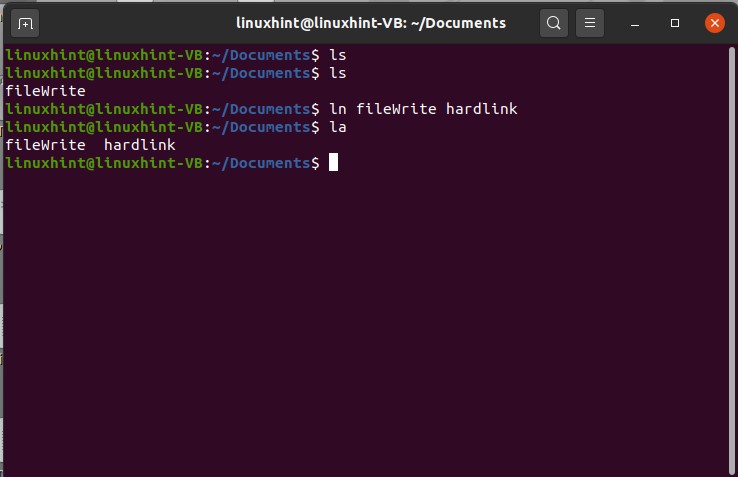
Task: Click the first 'ls' command
Action: [338, 55]
